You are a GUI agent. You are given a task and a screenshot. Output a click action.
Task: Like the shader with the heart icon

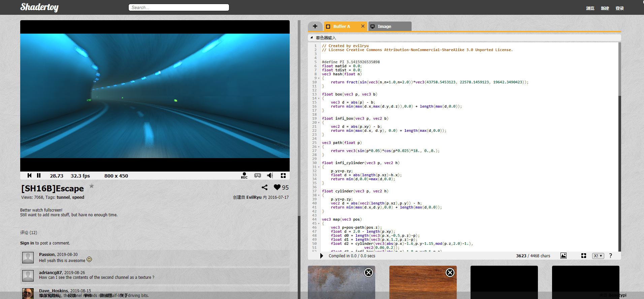277,187
